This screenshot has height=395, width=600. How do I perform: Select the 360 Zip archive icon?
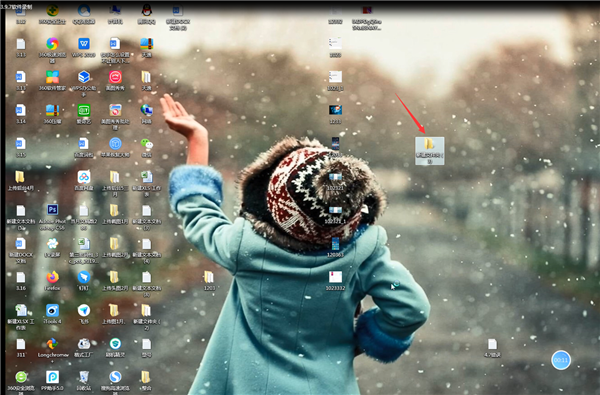coord(52,114)
